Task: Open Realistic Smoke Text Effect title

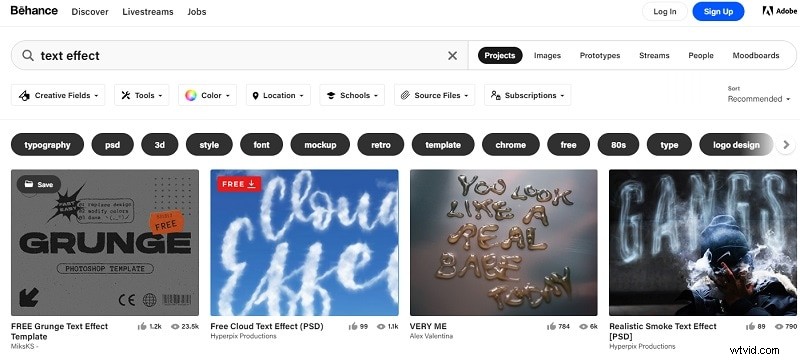Action: click(x=663, y=331)
